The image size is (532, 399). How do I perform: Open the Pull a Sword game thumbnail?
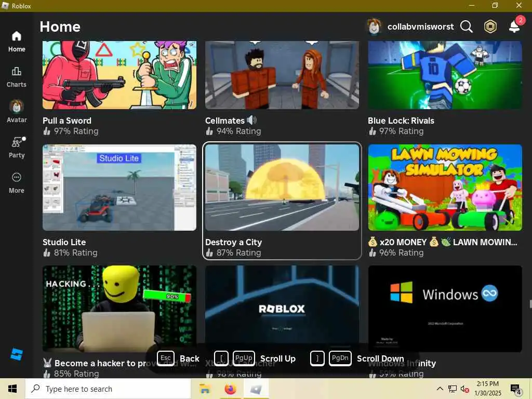119,75
